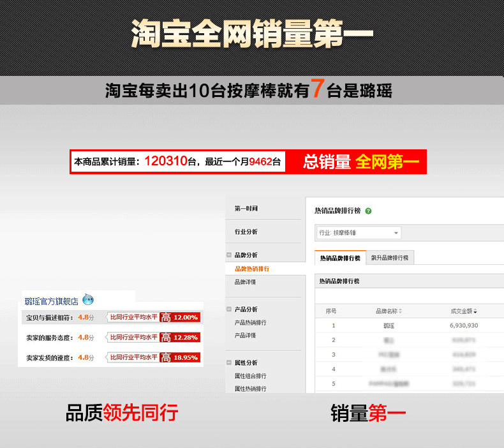Click the 璐瑶官方旗舰店 store name
504x448 pixels.
point(51,301)
